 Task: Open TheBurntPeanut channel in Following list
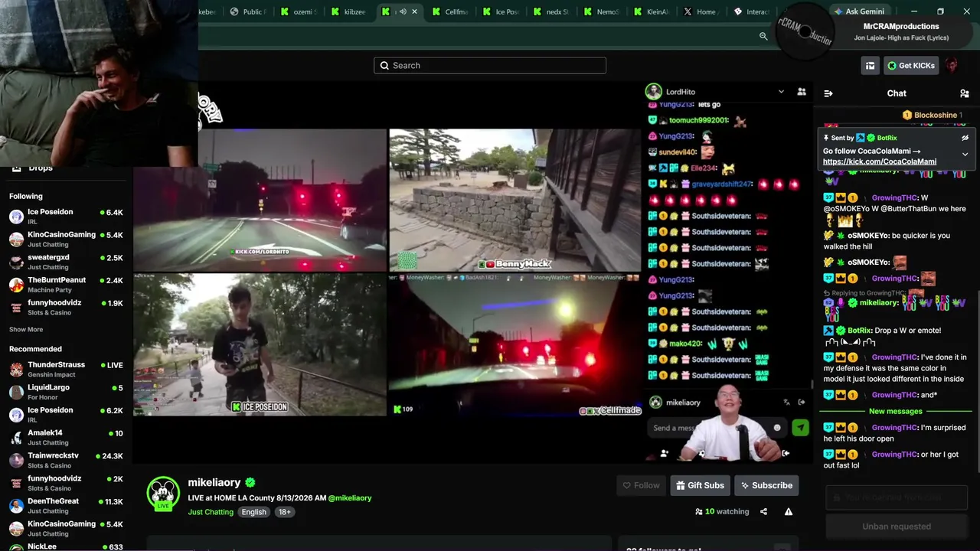66,285
